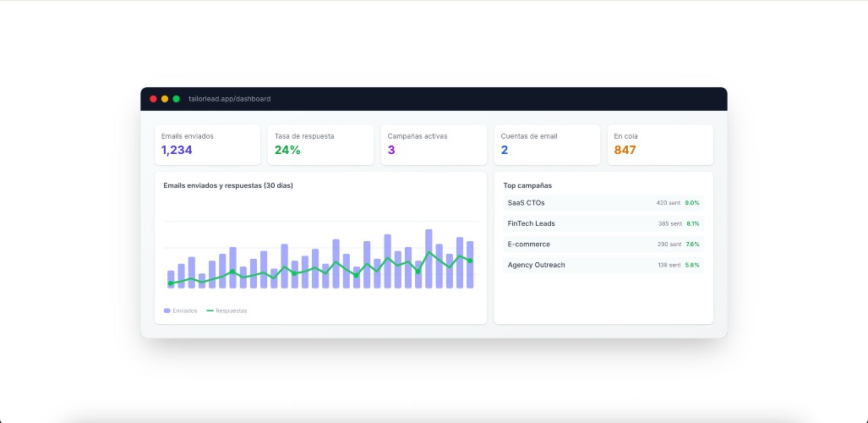Click the chart title Emails enviados y respuestas
The image size is (868, 423).
pyautogui.click(x=228, y=185)
